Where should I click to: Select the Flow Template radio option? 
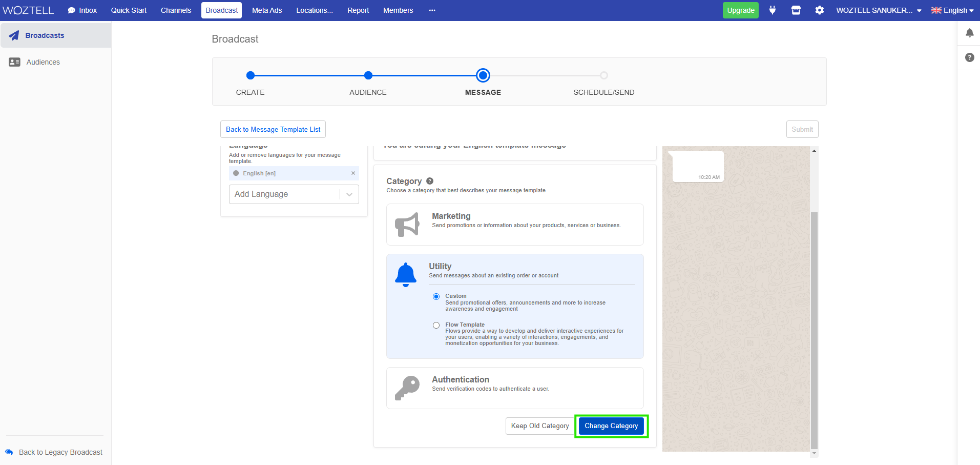pyautogui.click(x=436, y=325)
